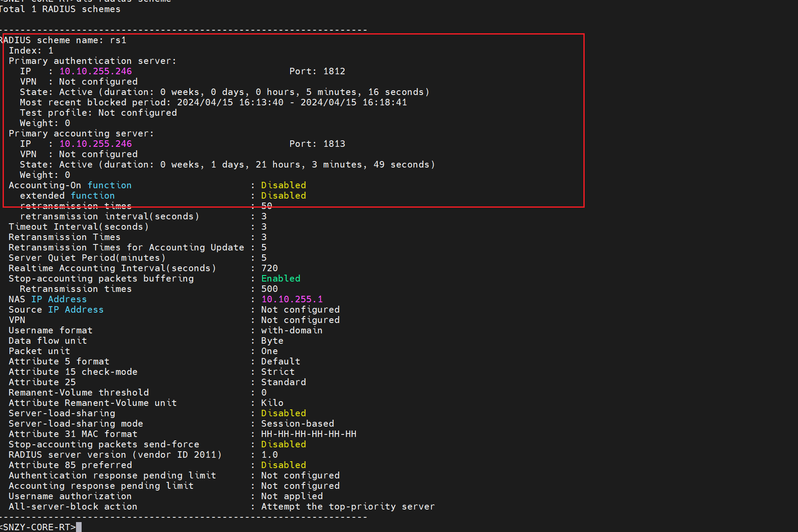Click Disabled value beside Accounting-On function
This screenshot has height=532, width=798.
283,185
